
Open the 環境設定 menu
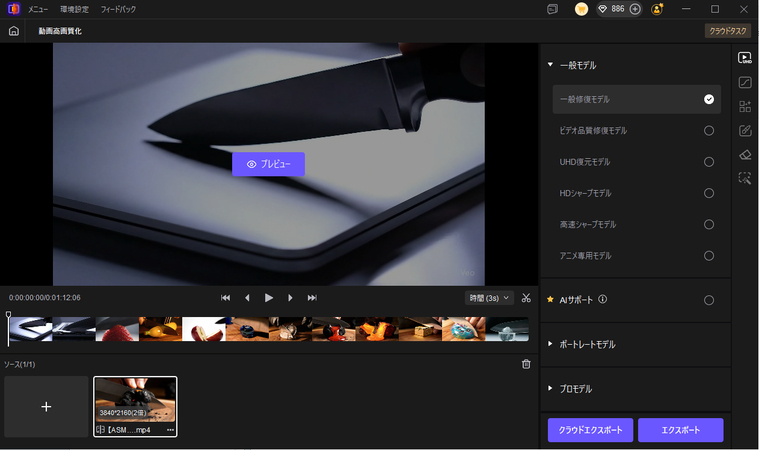coord(74,9)
